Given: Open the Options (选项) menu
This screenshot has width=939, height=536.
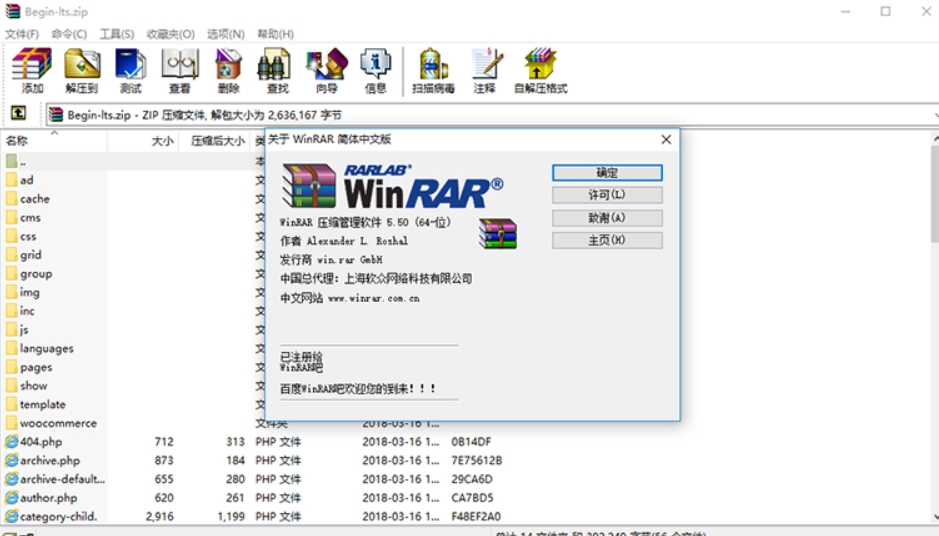Looking at the screenshot, I should pos(226,34).
